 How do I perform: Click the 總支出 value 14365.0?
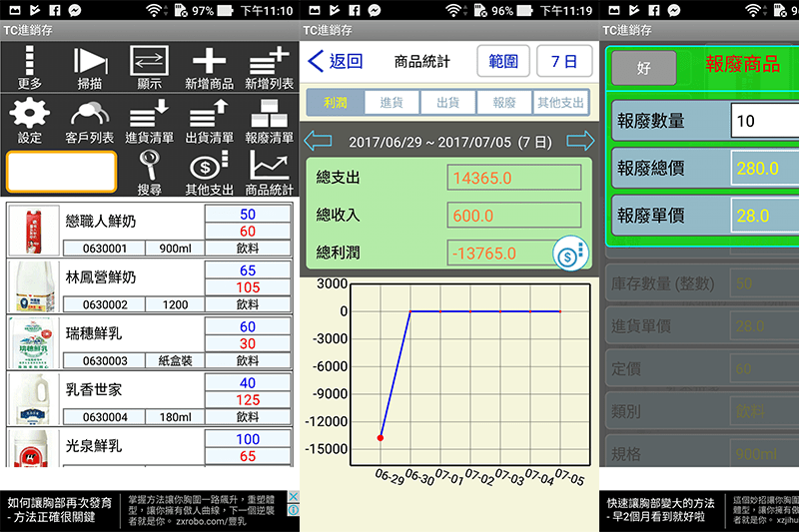(514, 178)
